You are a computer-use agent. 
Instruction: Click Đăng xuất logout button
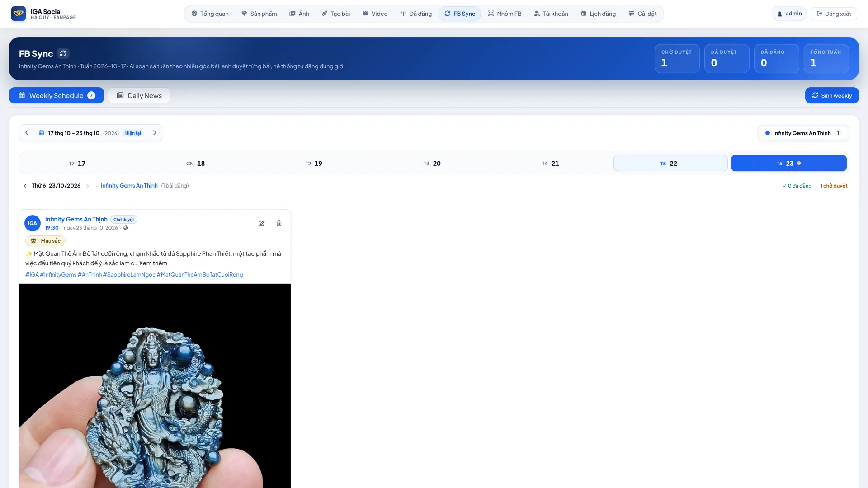[x=834, y=14]
